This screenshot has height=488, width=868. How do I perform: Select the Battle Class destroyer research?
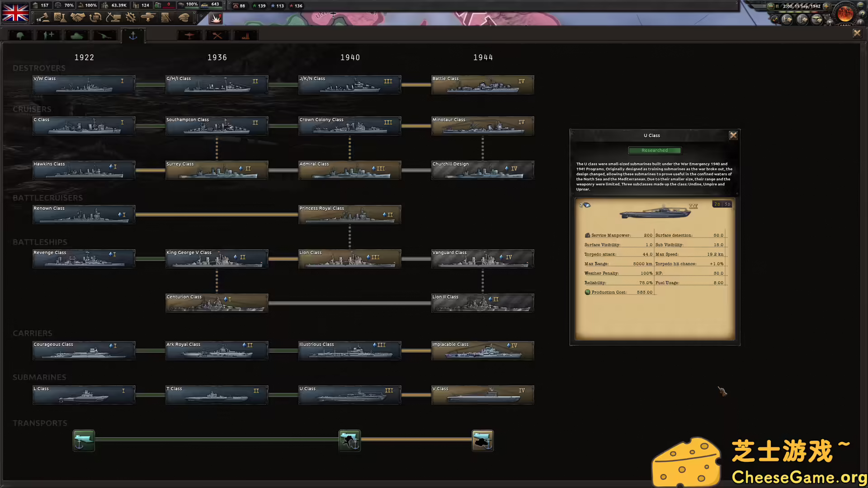click(482, 84)
